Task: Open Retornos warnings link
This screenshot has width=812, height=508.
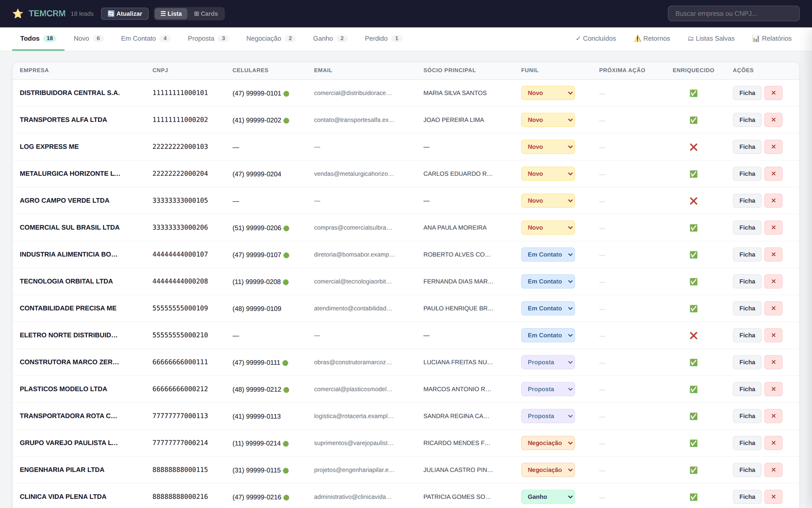Action: [652, 39]
